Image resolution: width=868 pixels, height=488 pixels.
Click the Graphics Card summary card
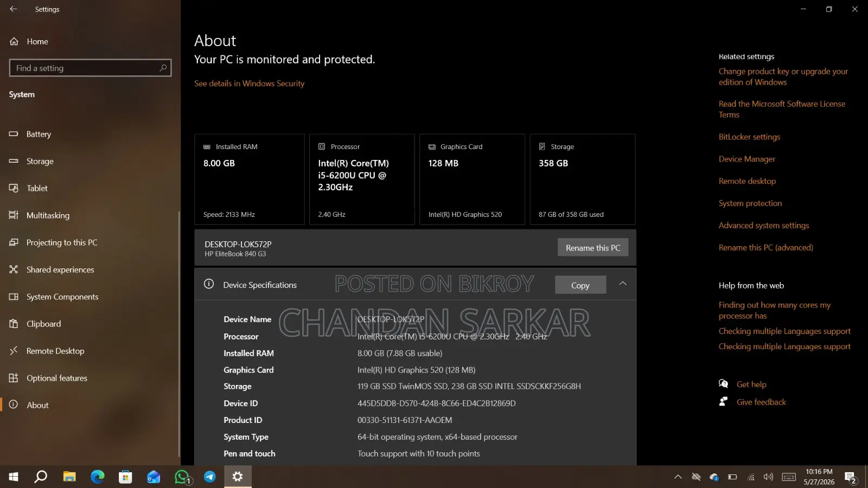(x=472, y=179)
